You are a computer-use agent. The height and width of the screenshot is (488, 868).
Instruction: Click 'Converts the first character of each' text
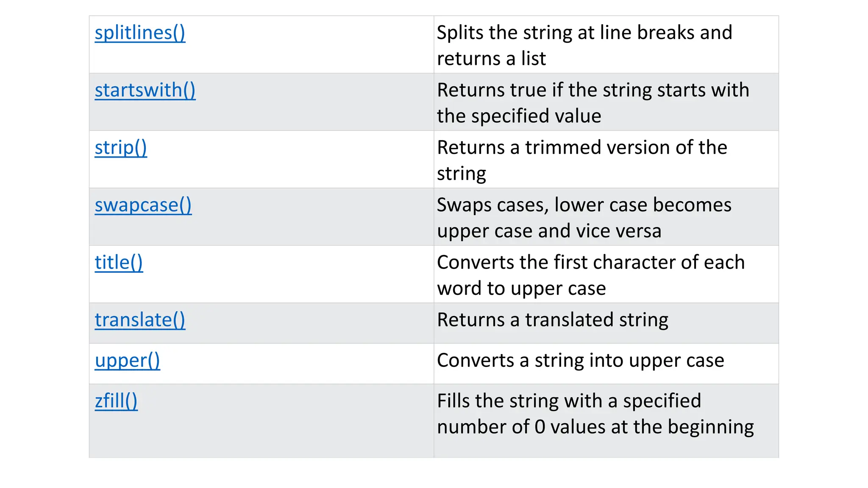tap(591, 263)
